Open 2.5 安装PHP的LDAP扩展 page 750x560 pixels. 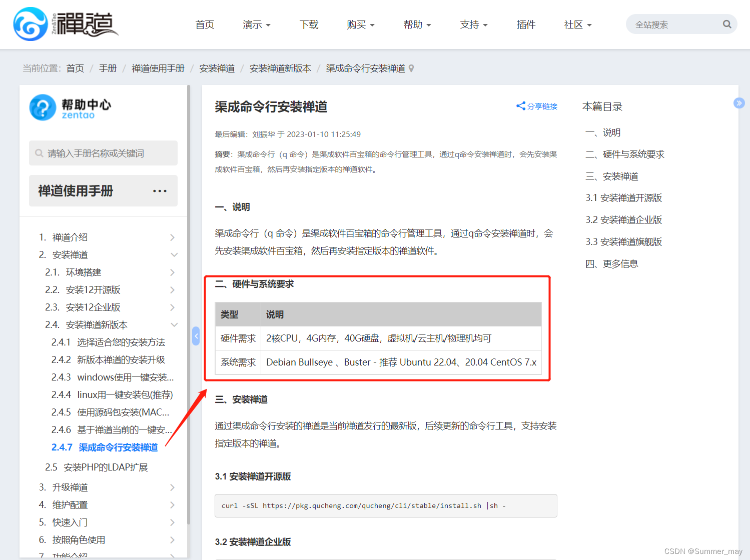(x=97, y=467)
